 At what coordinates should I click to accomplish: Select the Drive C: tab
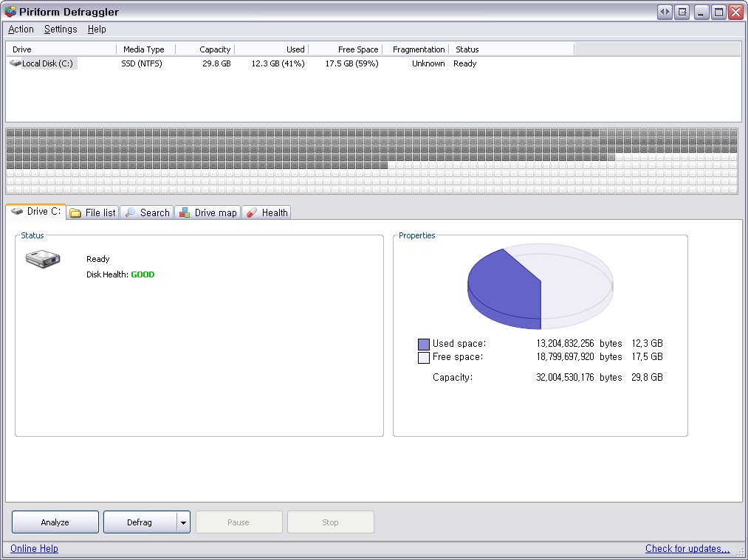click(36, 212)
